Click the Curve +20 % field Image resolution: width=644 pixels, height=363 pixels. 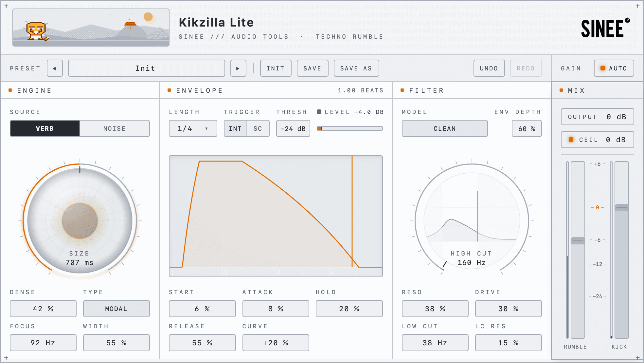(x=276, y=343)
